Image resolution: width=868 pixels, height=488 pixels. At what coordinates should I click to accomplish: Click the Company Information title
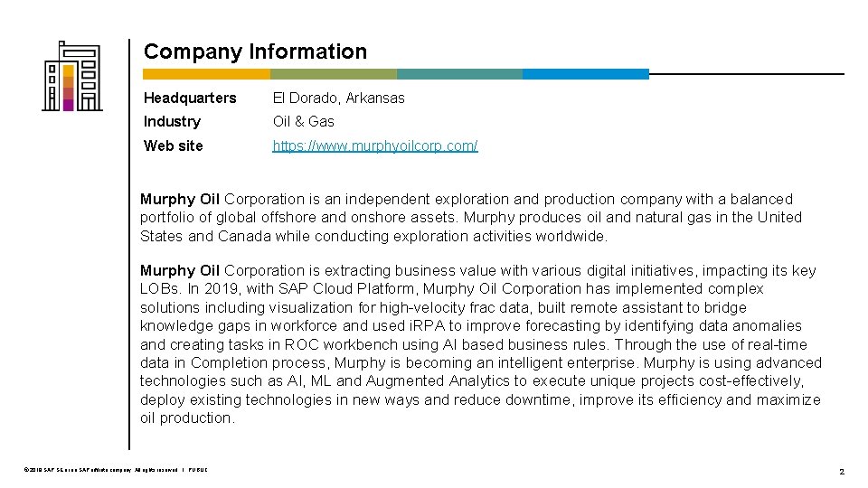click(x=255, y=52)
